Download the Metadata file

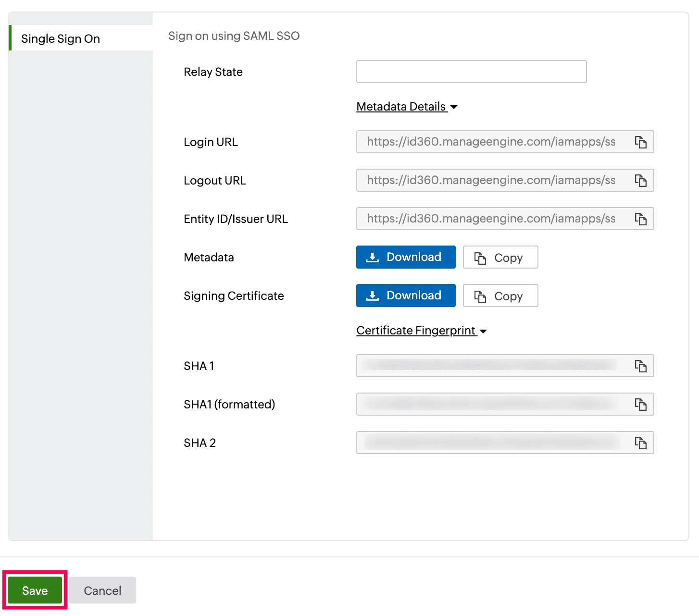coord(406,257)
